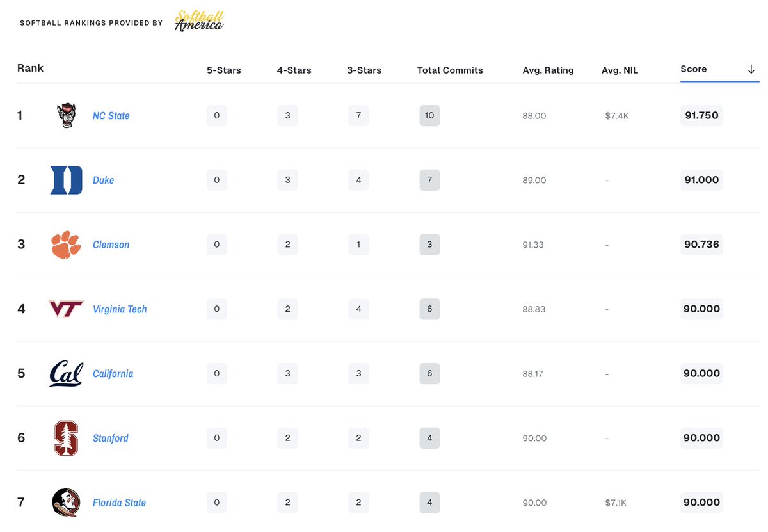This screenshot has width=768, height=532.
Task: Click 'Softball Rankings Provided By' text
Action: coord(92,23)
